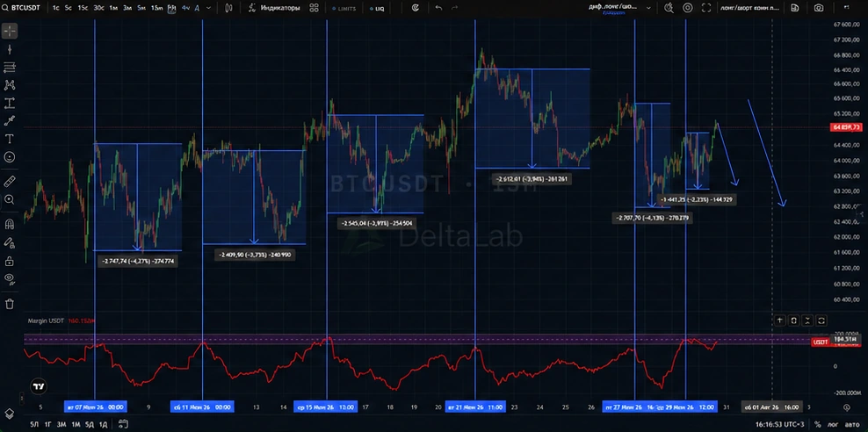
Task: Undo the last chart action
Action: coord(438,8)
